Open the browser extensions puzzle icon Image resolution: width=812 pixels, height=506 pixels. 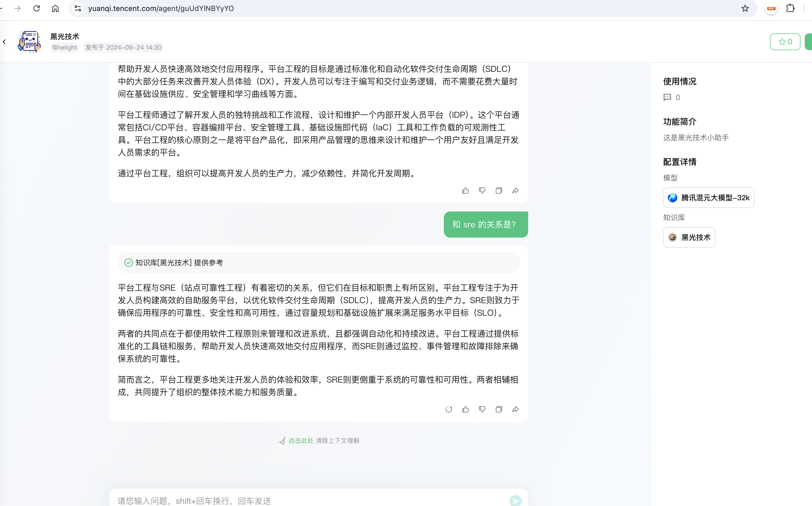tap(790, 8)
